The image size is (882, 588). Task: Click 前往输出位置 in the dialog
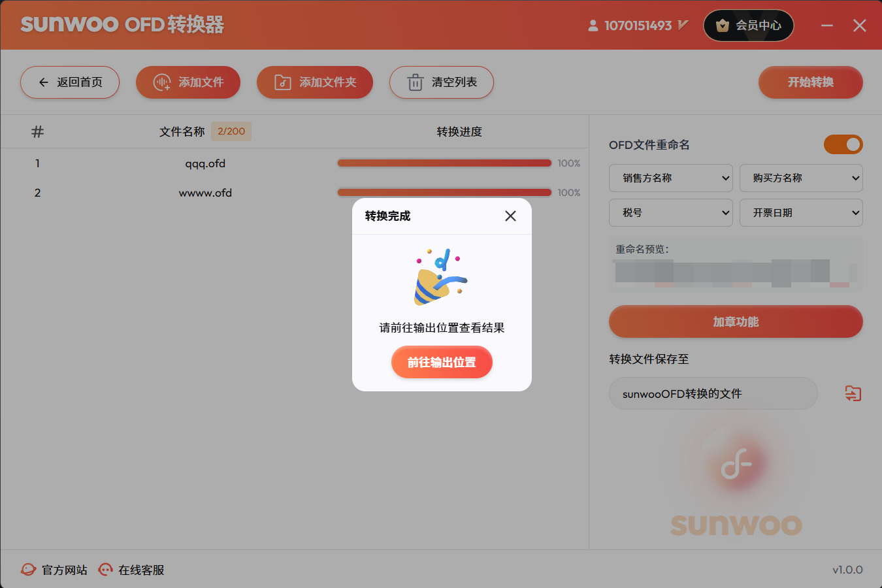(x=442, y=362)
